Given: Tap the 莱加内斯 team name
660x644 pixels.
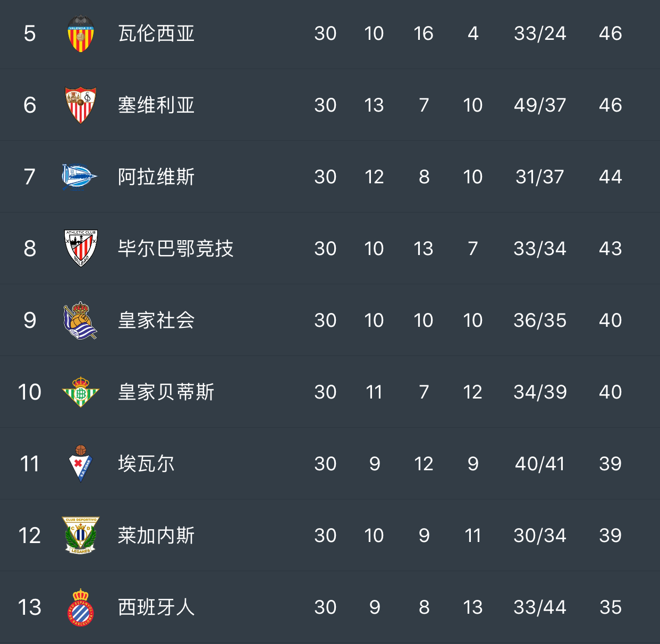Looking at the screenshot, I should point(156,536).
